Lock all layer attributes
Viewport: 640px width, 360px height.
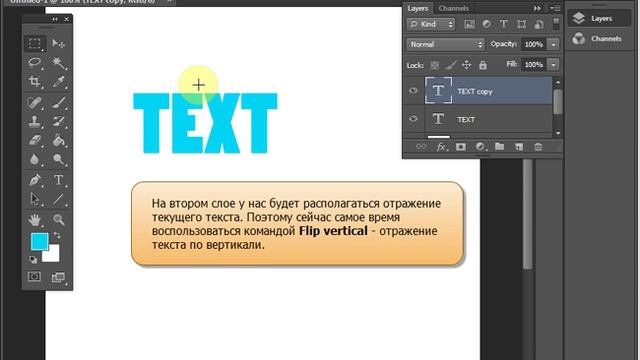point(482,65)
